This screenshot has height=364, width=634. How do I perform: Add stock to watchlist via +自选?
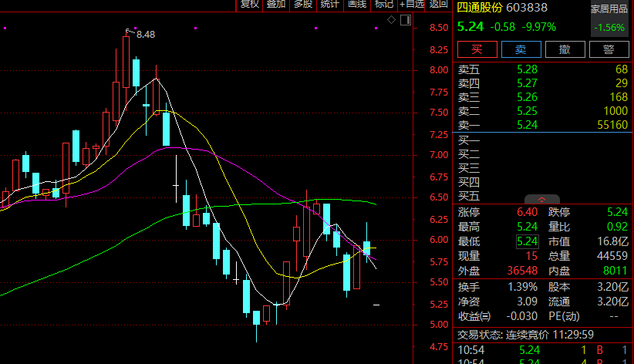(411, 4)
